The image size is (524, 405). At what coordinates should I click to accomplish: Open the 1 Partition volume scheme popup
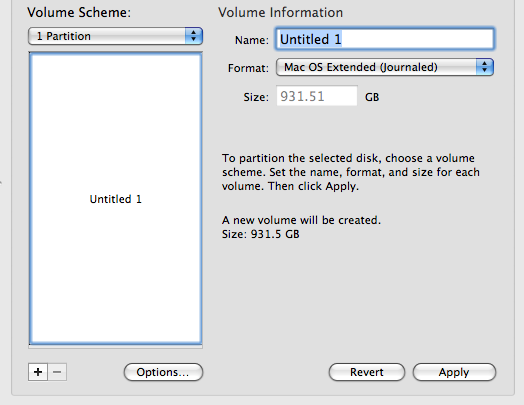pos(115,36)
